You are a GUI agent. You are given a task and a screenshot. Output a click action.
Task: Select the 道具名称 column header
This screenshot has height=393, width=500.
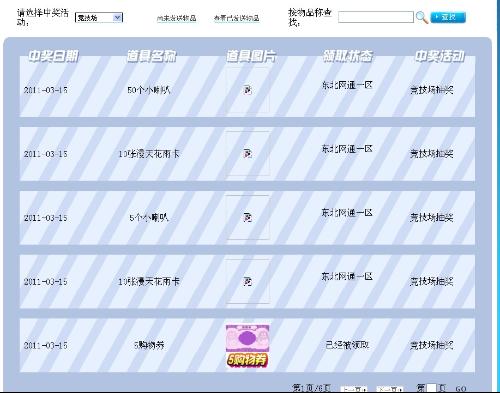coord(151,56)
